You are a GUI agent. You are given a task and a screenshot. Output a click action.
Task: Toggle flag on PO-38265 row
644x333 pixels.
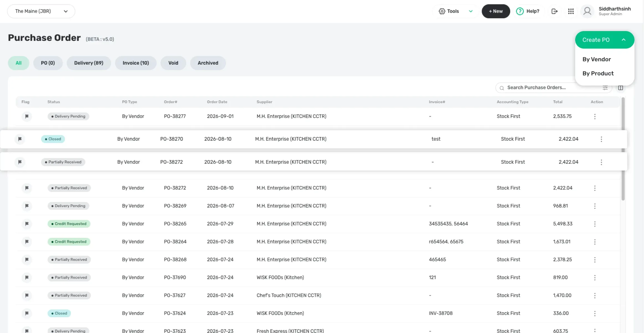tap(27, 224)
